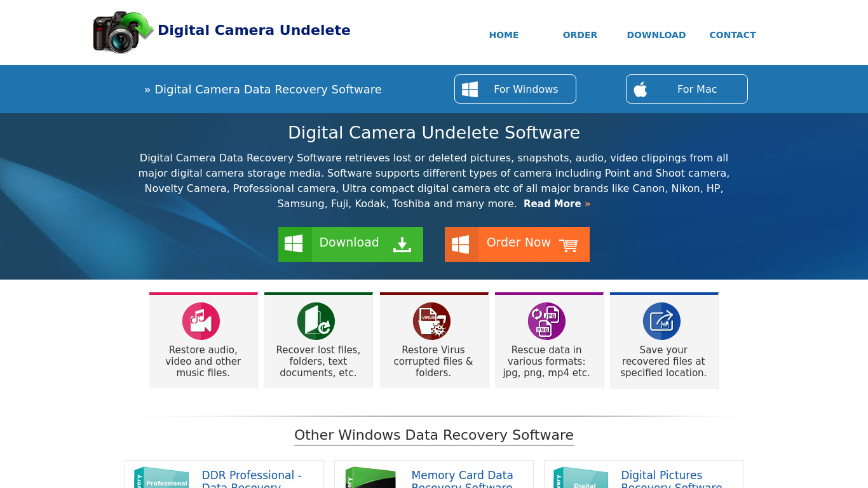Click the text 'Restore audio, video and other music files.'
Screen dimensions: 868x488
click(x=203, y=362)
